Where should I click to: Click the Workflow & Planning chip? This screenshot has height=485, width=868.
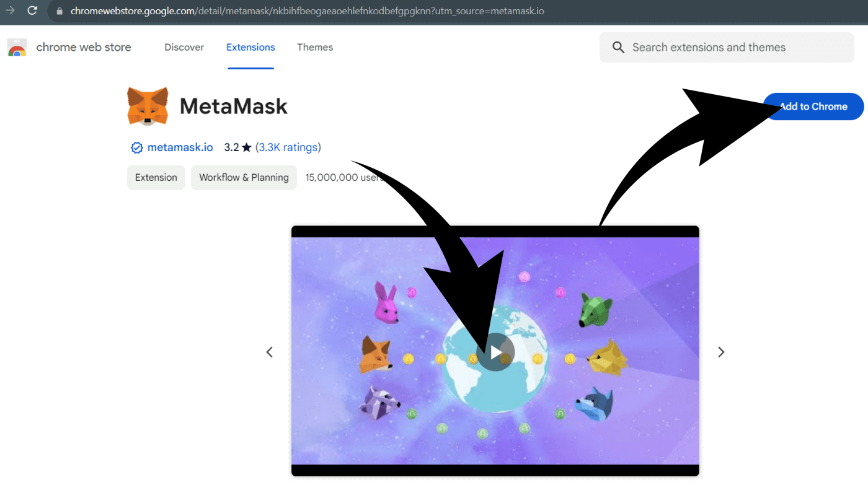pyautogui.click(x=244, y=177)
